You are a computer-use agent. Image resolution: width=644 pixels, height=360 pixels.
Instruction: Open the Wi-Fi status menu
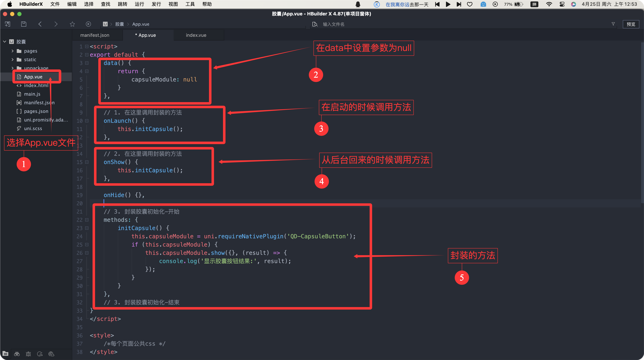[x=549, y=4]
